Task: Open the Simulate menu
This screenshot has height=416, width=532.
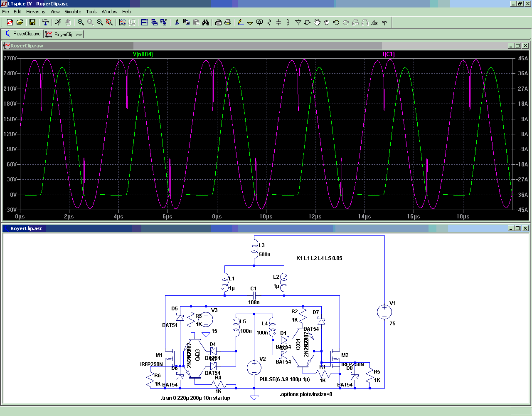Action: [x=73, y=12]
